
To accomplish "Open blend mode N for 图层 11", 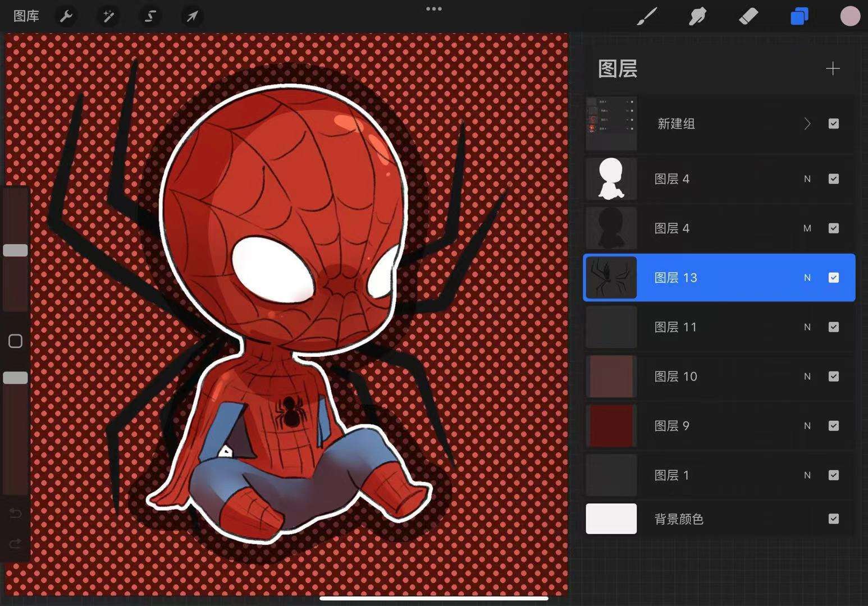I will [x=807, y=327].
